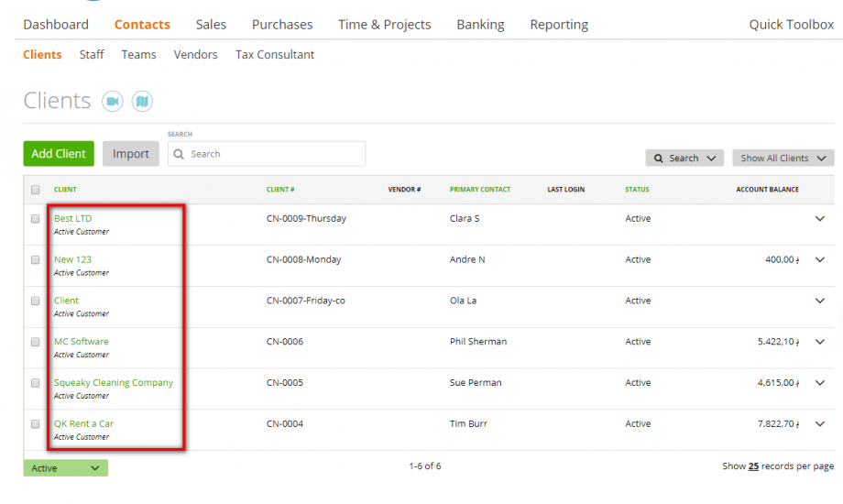Viewport: 843px width, 504px height.
Task: Click into the Search input field
Action: [x=267, y=154]
